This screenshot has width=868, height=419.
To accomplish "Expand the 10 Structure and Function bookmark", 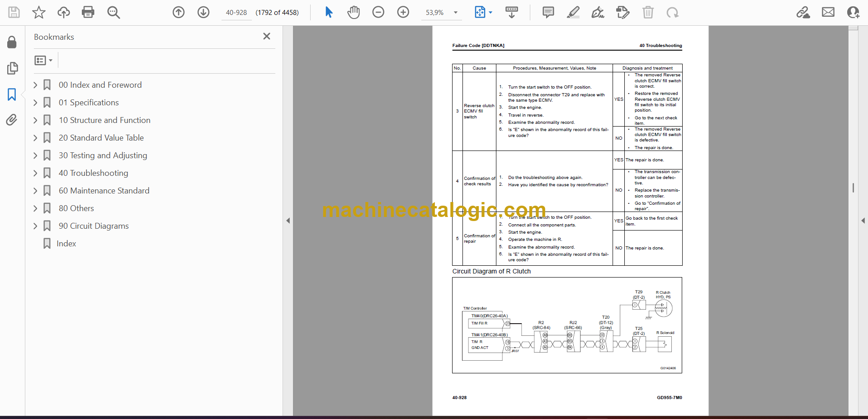I will [35, 120].
